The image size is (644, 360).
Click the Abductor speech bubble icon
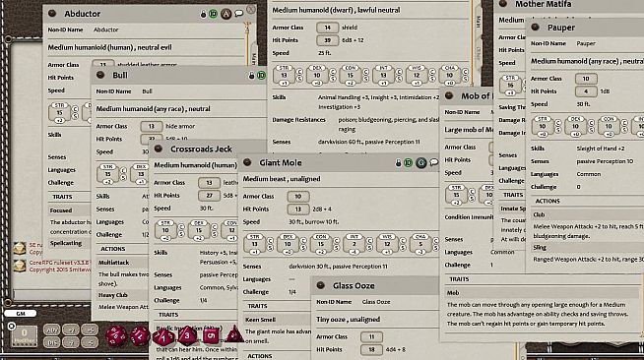point(238,14)
